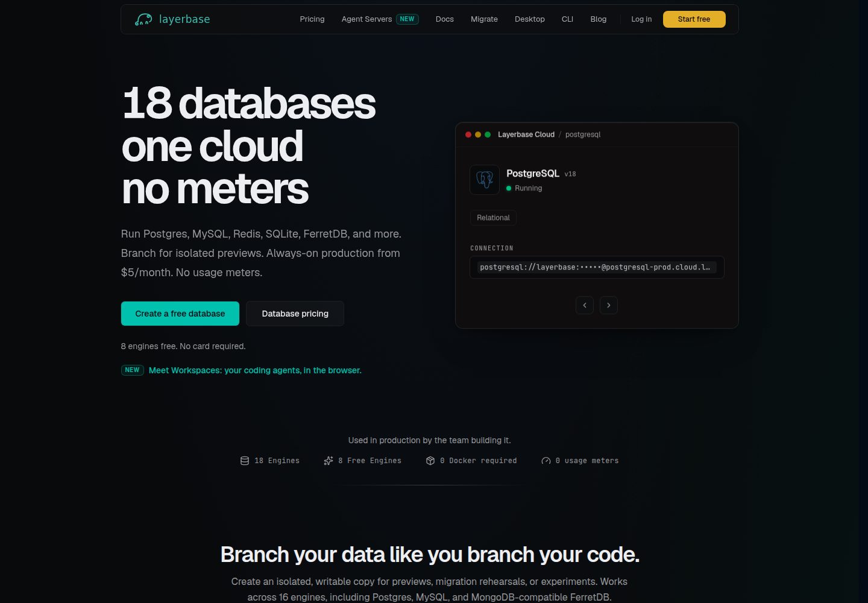868x603 pixels.
Task: Show previous database with left chevron
Action: (585, 305)
